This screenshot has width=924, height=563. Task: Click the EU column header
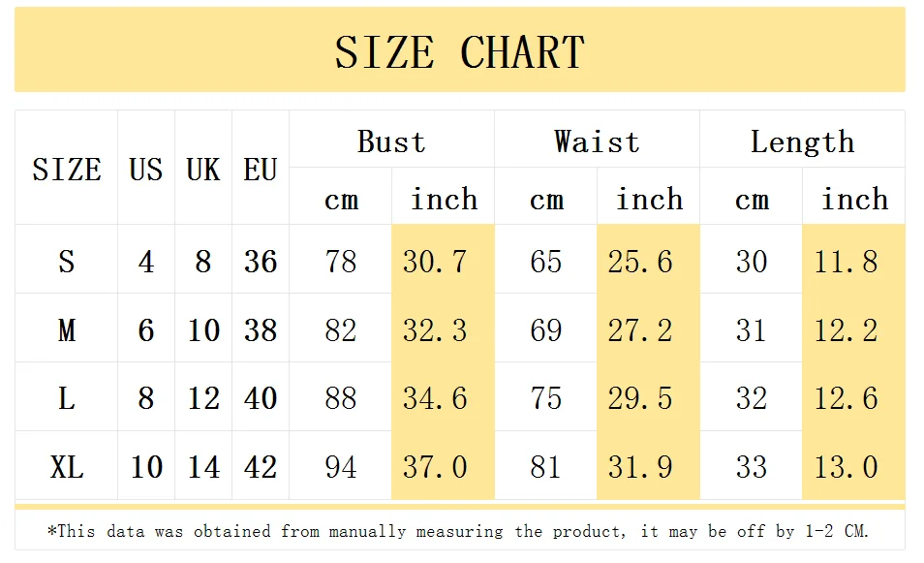pyautogui.click(x=261, y=170)
